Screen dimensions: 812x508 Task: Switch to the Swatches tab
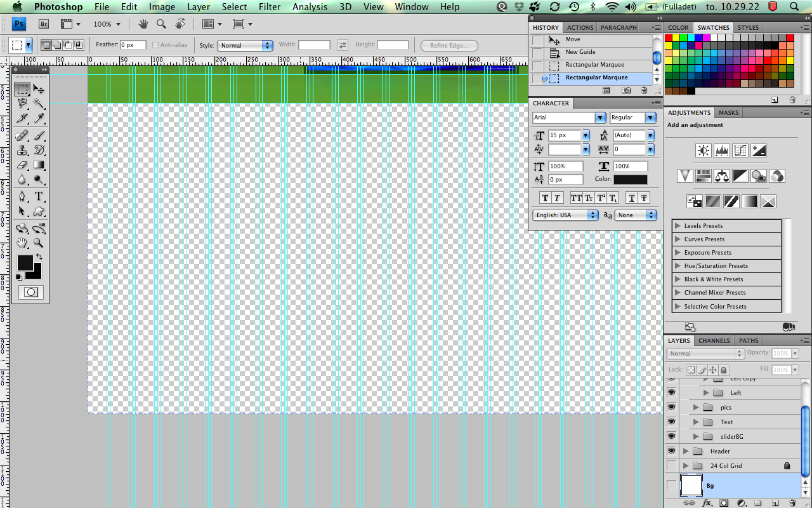[x=713, y=27]
